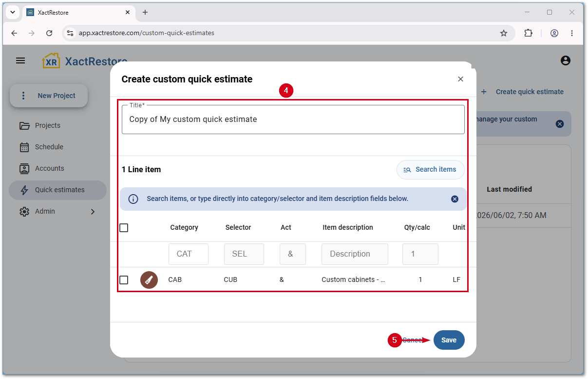
Task: Open the user account profile icon
Action: tap(565, 60)
